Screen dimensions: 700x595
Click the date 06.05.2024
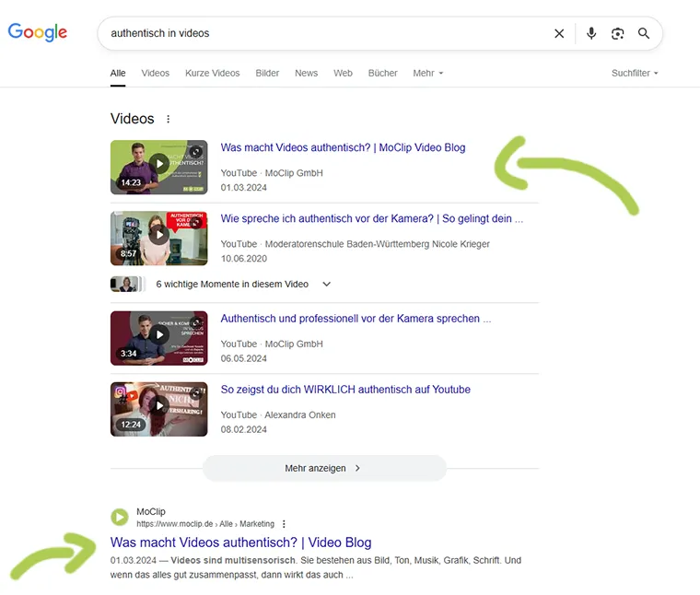coord(244,359)
